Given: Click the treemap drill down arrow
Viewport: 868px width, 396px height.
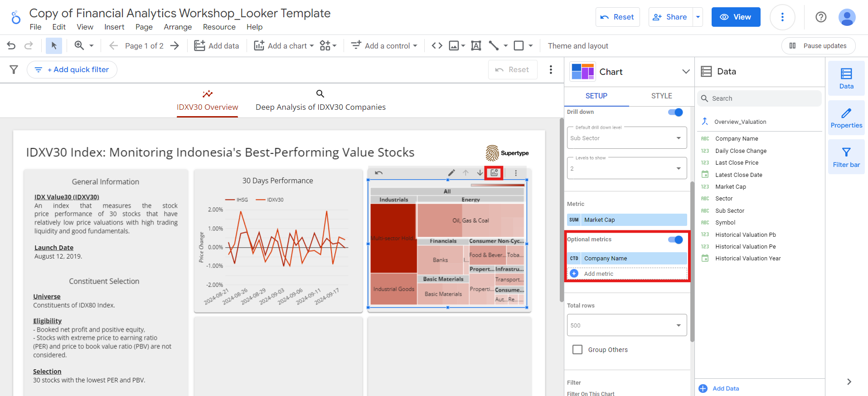Looking at the screenshot, I should pos(480,173).
